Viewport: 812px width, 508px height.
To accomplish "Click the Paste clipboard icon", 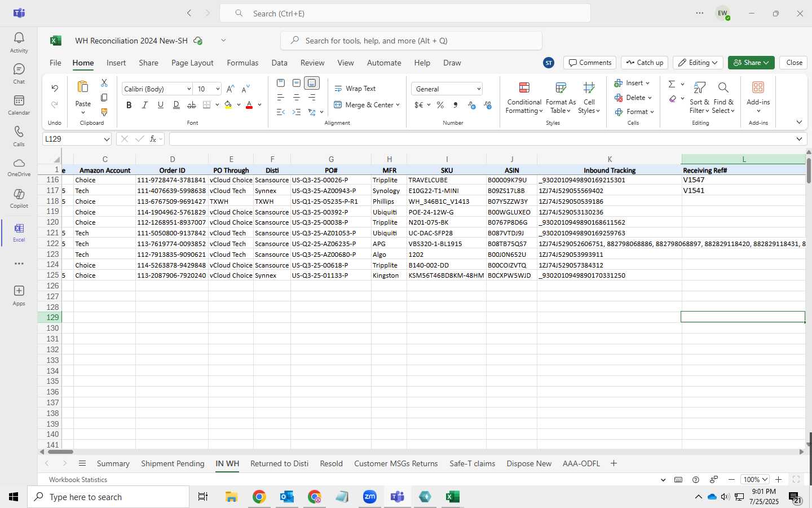I will coord(83,87).
